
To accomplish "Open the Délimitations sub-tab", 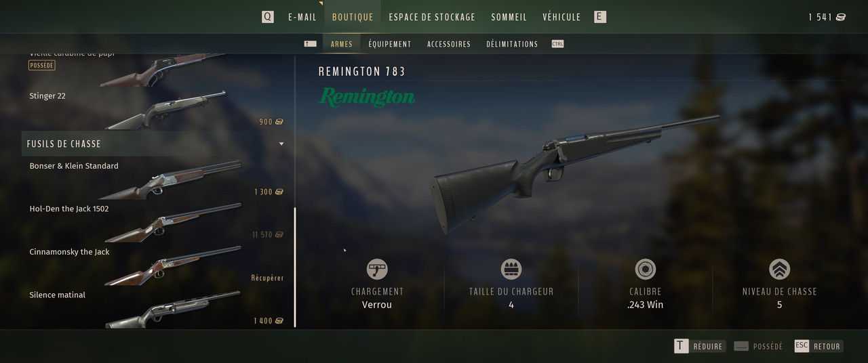I will [512, 44].
